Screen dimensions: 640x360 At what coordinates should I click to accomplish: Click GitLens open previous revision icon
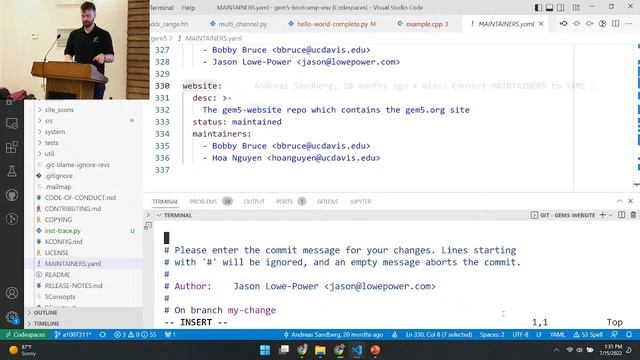pos(563,24)
